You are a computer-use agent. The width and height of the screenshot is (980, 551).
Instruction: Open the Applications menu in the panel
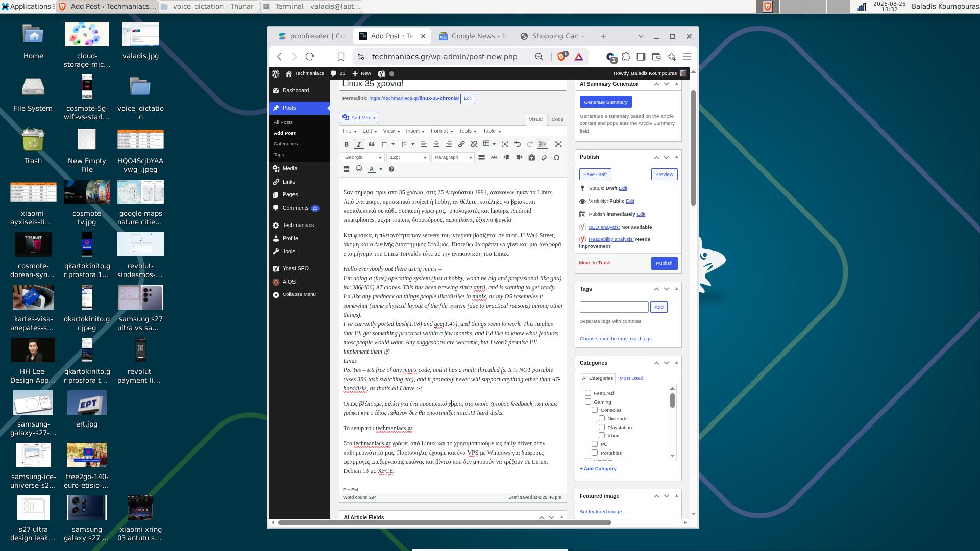pyautogui.click(x=27, y=6)
